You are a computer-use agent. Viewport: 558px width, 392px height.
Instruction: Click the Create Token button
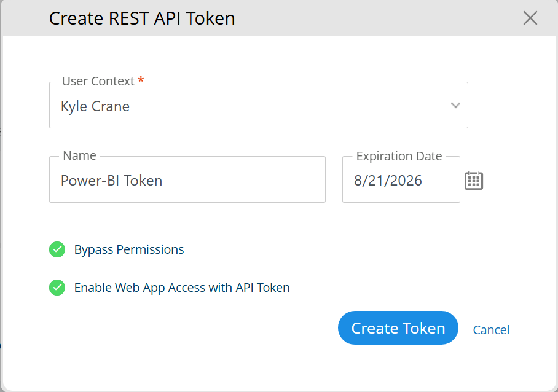(398, 327)
